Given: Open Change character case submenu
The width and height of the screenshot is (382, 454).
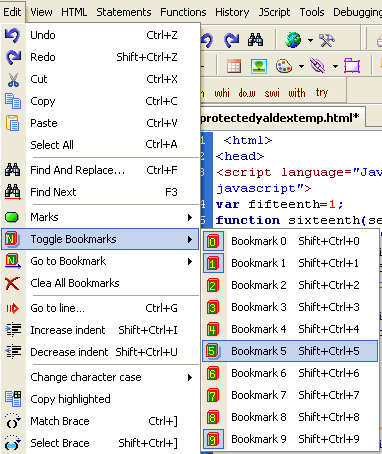Looking at the screenshot, I should pos(100,377).
